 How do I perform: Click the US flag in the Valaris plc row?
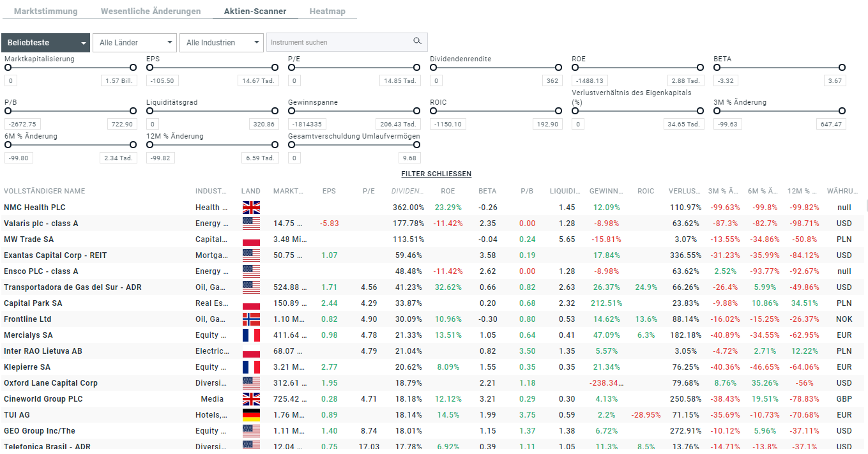(x=251, y=223)
